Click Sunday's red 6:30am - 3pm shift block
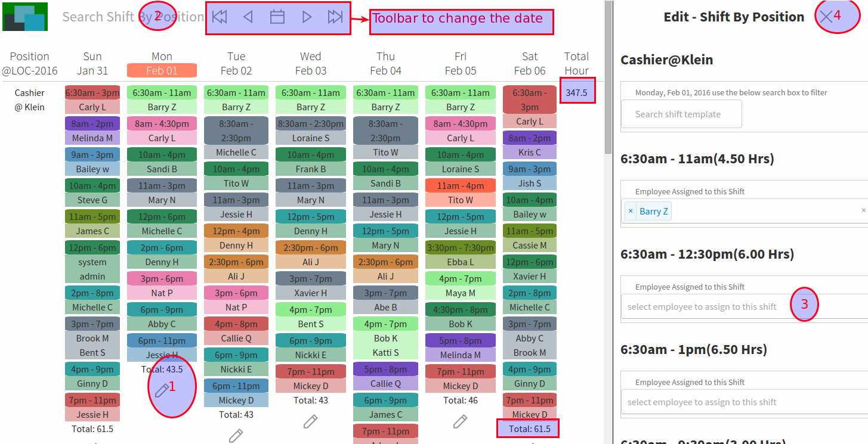The width and height of the screenshot is (868, 444). pyautogui.click(x=92, y=93)
